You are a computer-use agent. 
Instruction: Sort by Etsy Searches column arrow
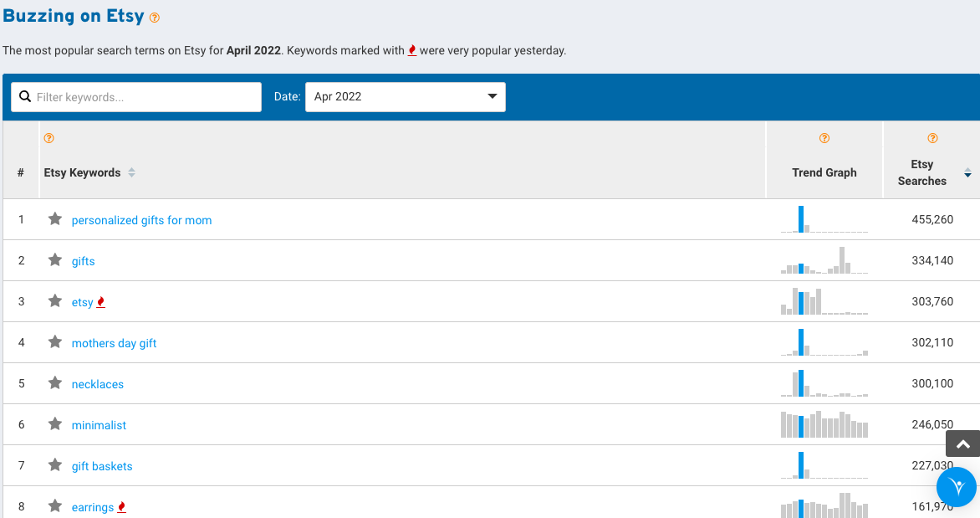coord(967,172)
